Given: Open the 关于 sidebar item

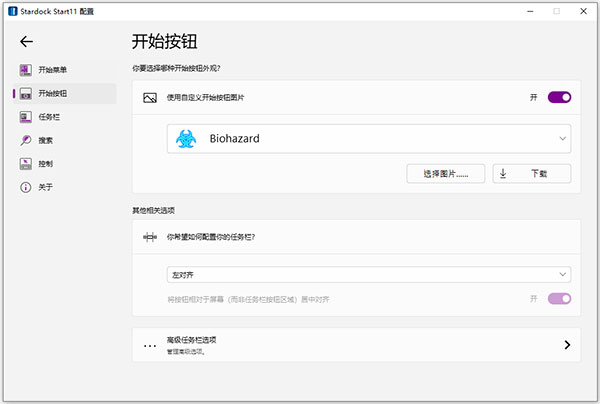Looking at the screenshot, I should point(46,187).
